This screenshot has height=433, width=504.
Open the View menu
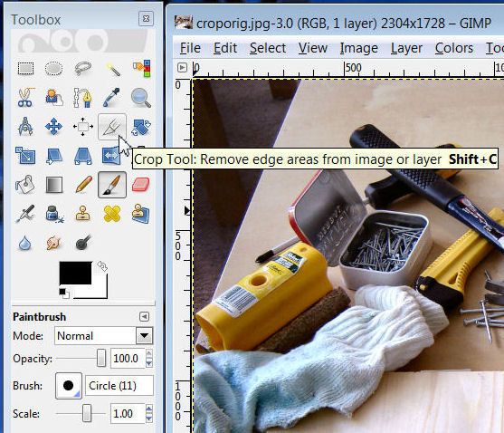[313, 48]
